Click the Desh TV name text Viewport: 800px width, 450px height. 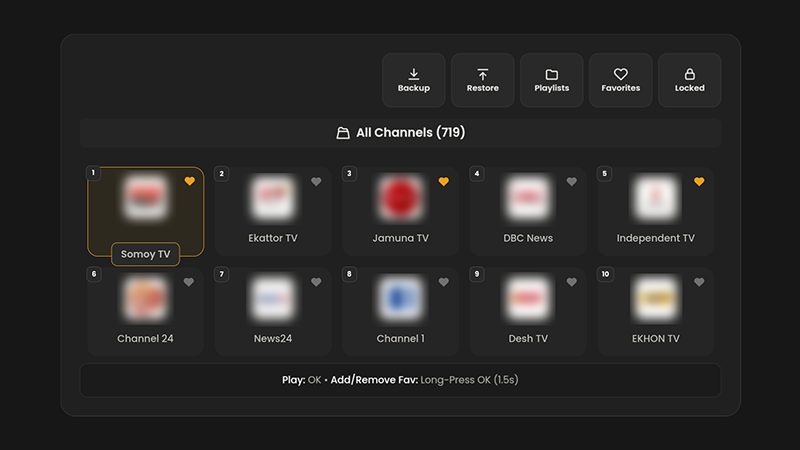[x=528, y=339]
